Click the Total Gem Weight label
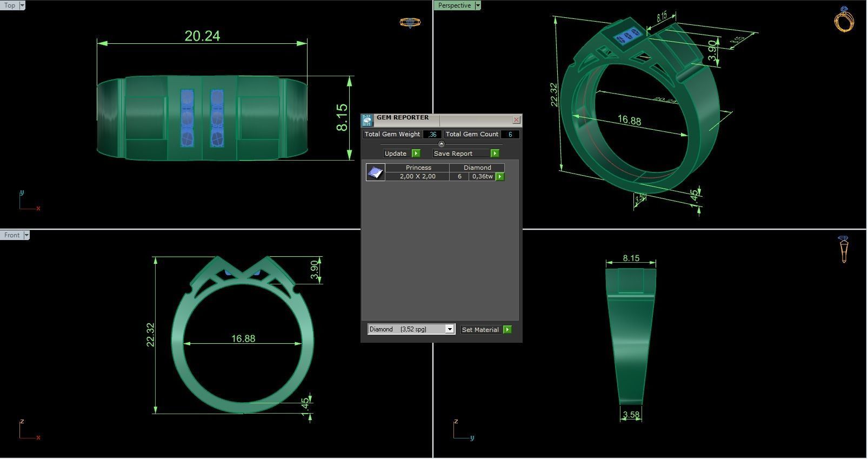 tap(392, 134)
